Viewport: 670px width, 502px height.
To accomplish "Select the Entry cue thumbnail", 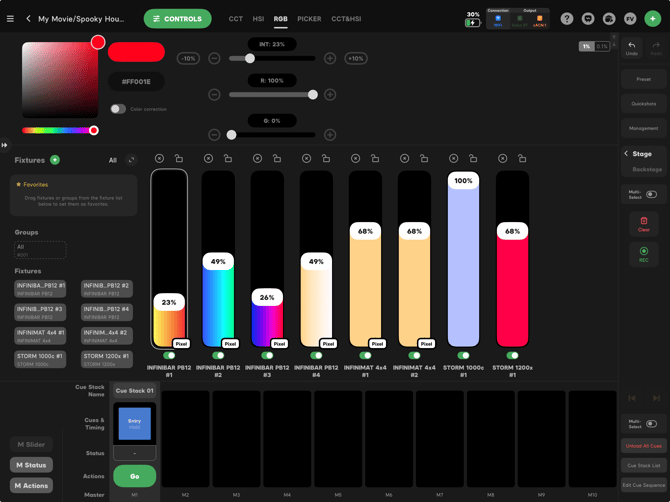I will (135, 424).
